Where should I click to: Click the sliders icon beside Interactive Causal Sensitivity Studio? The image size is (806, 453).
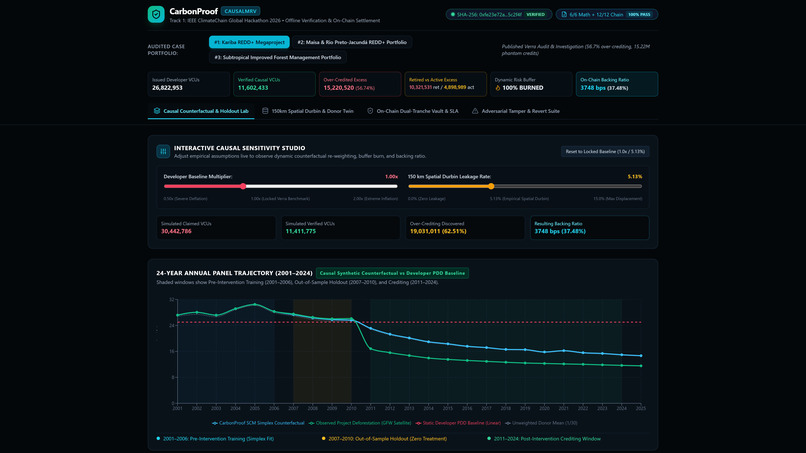point(163,151)
